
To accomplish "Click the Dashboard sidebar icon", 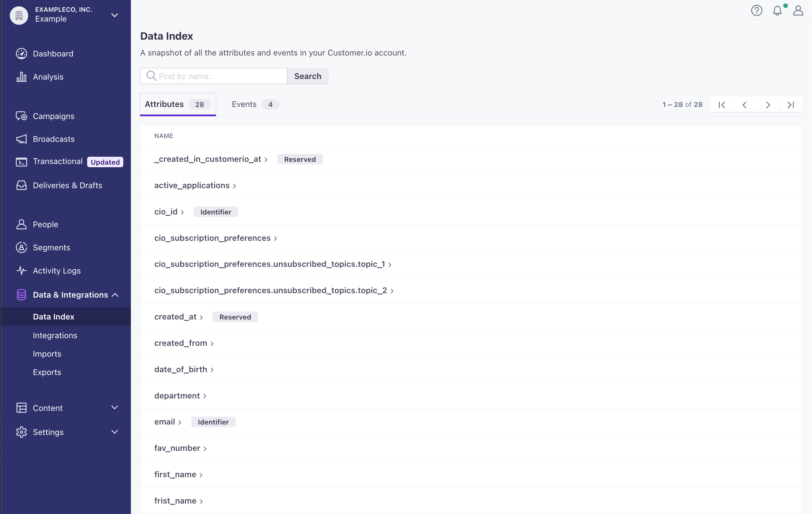I will (x=21, y=53).
